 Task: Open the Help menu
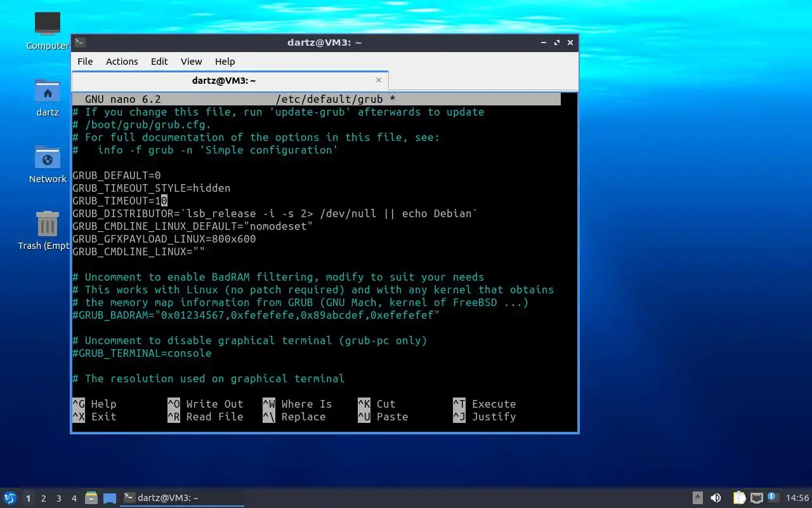(x=225, y=62)
